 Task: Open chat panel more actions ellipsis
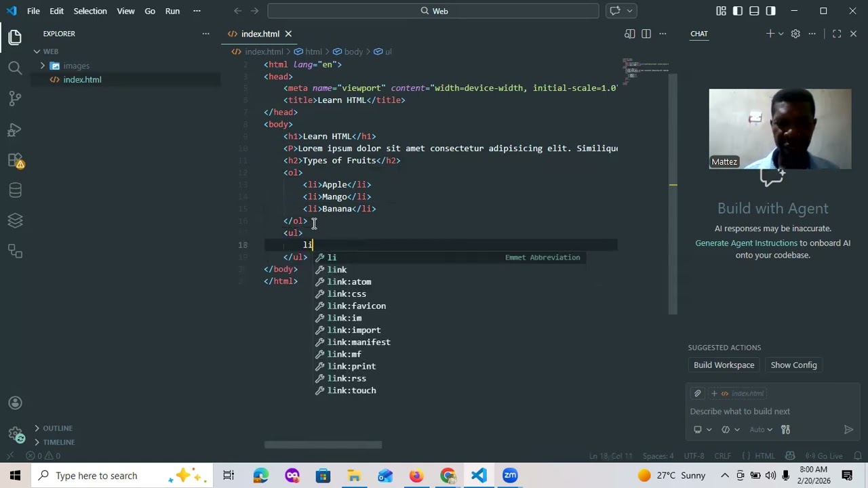coord(812,34)
